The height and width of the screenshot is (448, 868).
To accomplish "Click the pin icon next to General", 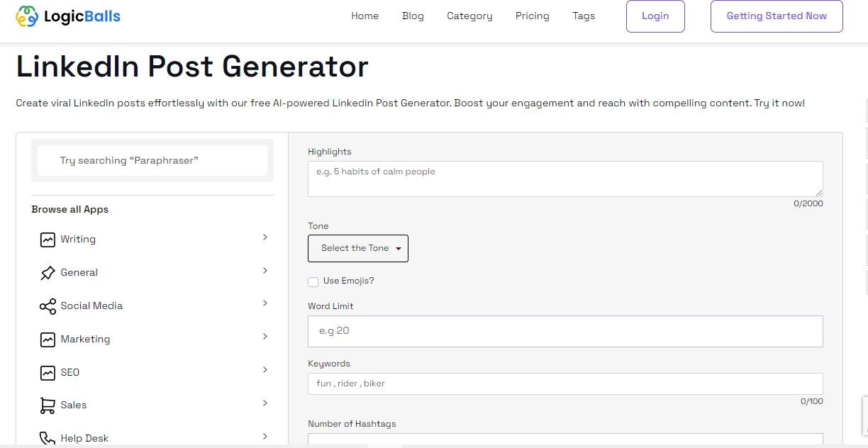I will (47, 272).
